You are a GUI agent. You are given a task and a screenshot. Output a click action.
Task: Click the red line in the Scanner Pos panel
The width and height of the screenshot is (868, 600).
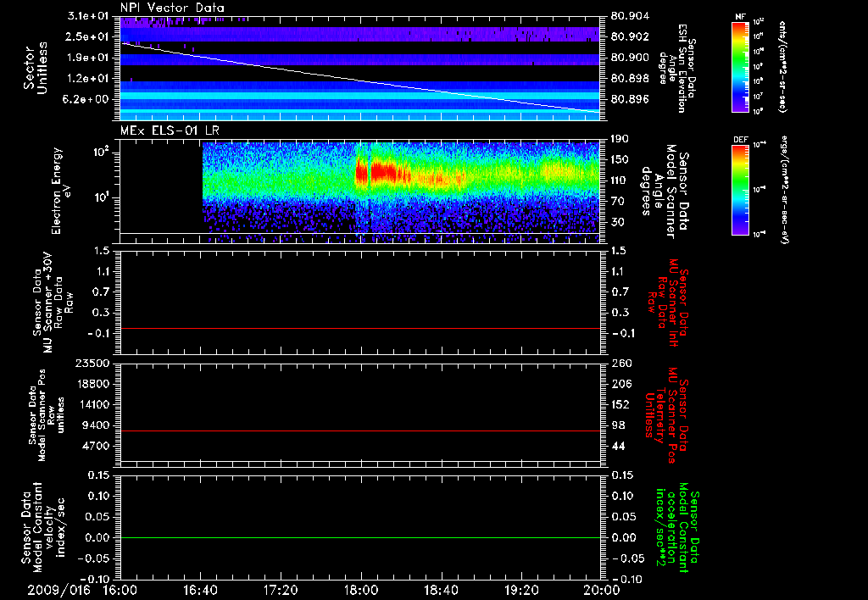[359, 431]
